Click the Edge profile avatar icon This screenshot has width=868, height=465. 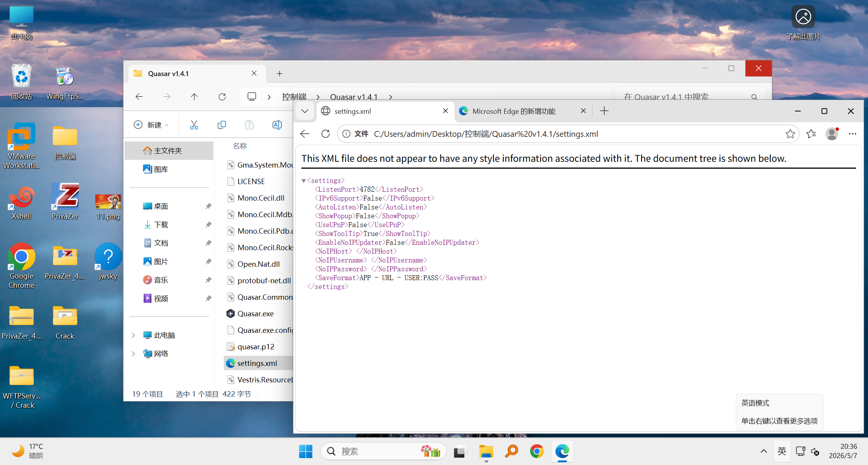pyautogui.click(x=832, y=134)
